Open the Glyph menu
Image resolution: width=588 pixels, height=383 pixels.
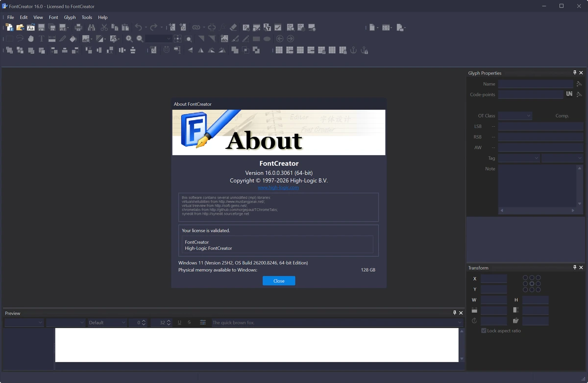tap(70, 17)
